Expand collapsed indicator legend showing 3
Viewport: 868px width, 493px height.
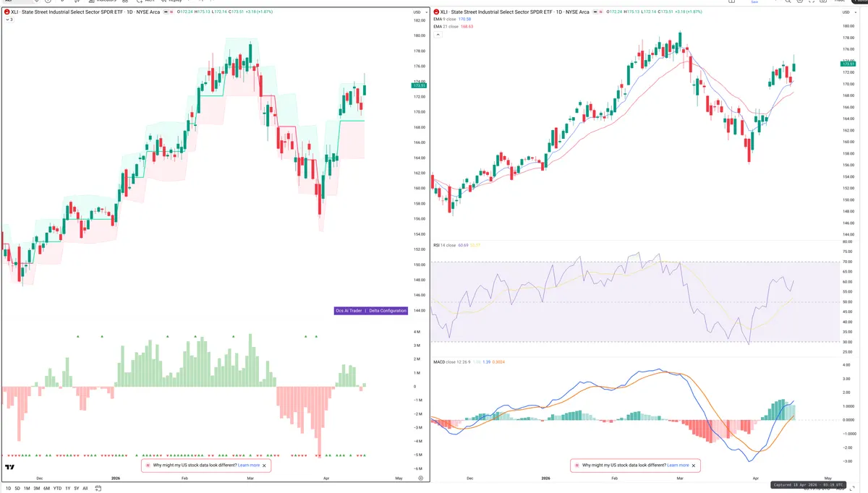tap(9, 20)
